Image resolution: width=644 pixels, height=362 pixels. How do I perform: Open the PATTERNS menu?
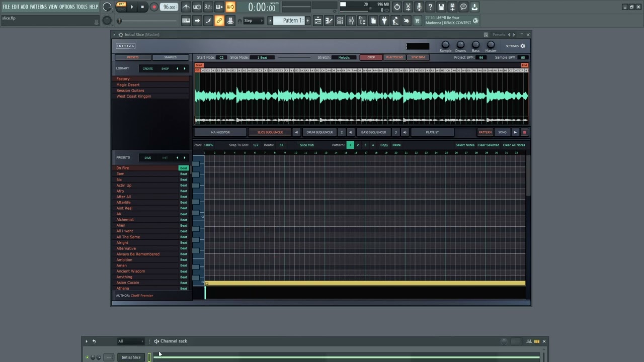[x=38, y=7]
